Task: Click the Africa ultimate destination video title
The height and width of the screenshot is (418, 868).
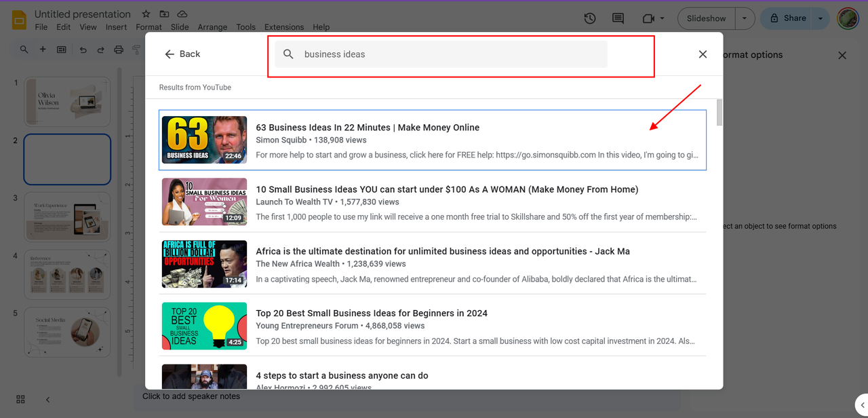Action: tap(443, 251)
